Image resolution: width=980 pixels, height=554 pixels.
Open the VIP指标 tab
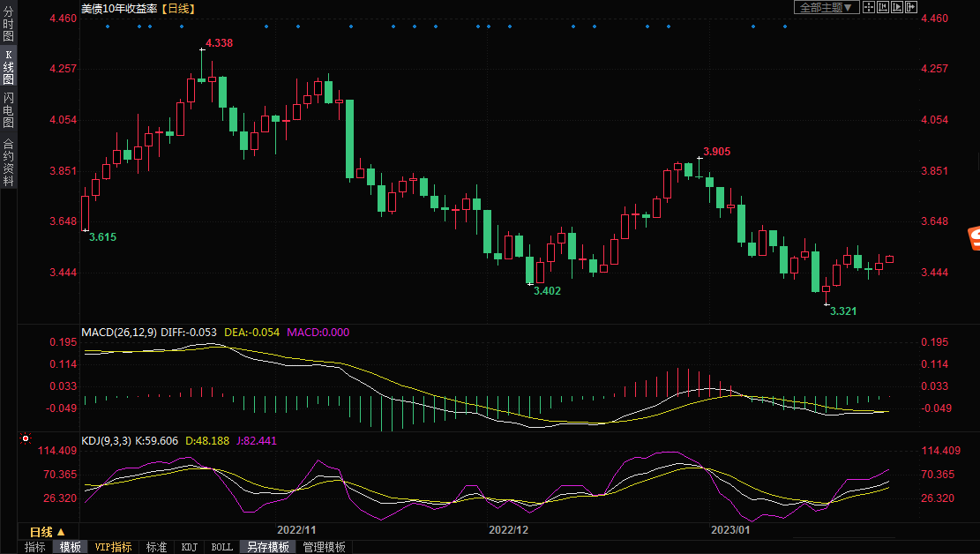point(114,547)
